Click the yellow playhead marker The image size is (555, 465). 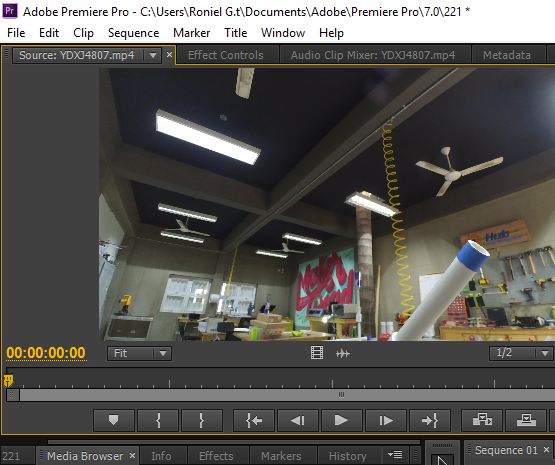pyautogui.click(x=8, y=381)
